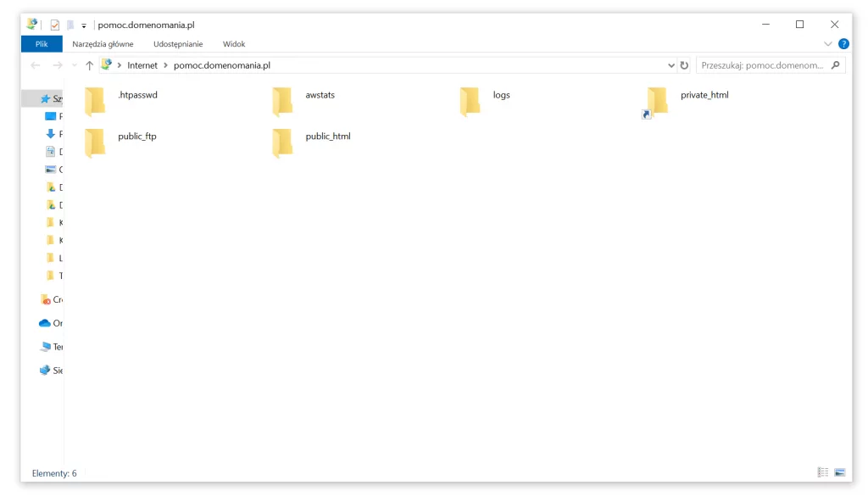Image resolution: width=868 pixels, height=502 pixels.
Task: Select OneDrive cloud icon in sidebar
Action: click(x=45, y=323)
